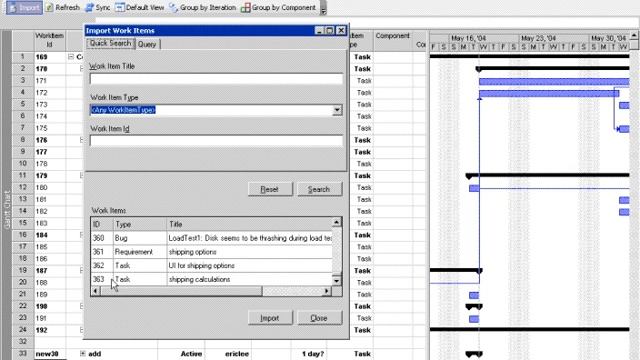The width and height of the screenshot is (640, 360).
Task: Click the Work Item Title input field
Action: pos(216,78)
